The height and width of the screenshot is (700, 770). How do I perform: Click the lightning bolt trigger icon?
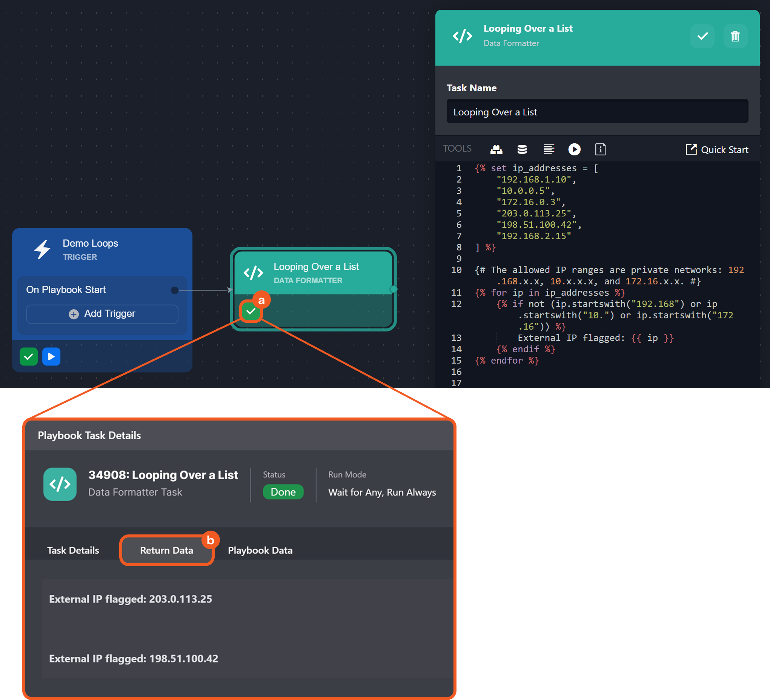42,249
